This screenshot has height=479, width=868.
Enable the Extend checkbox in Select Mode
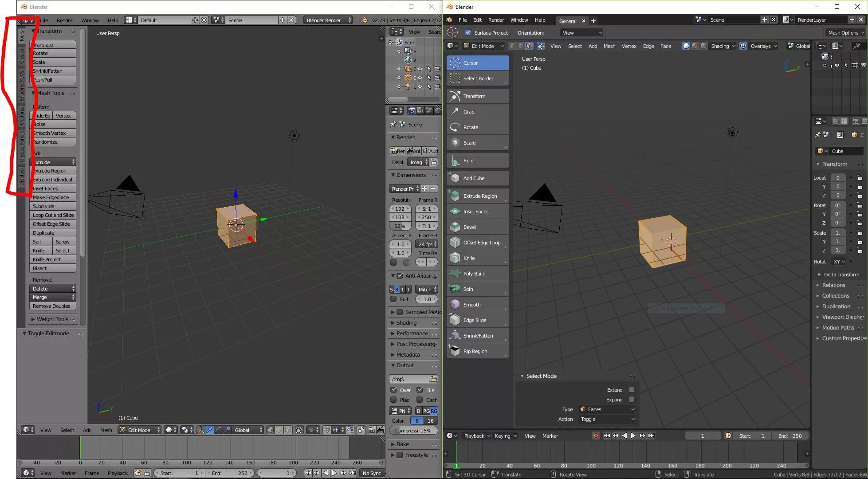[631, 389]
